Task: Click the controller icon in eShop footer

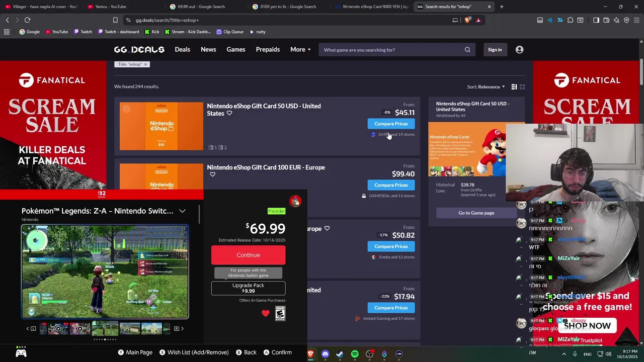Action: click(x=21, y=352)
